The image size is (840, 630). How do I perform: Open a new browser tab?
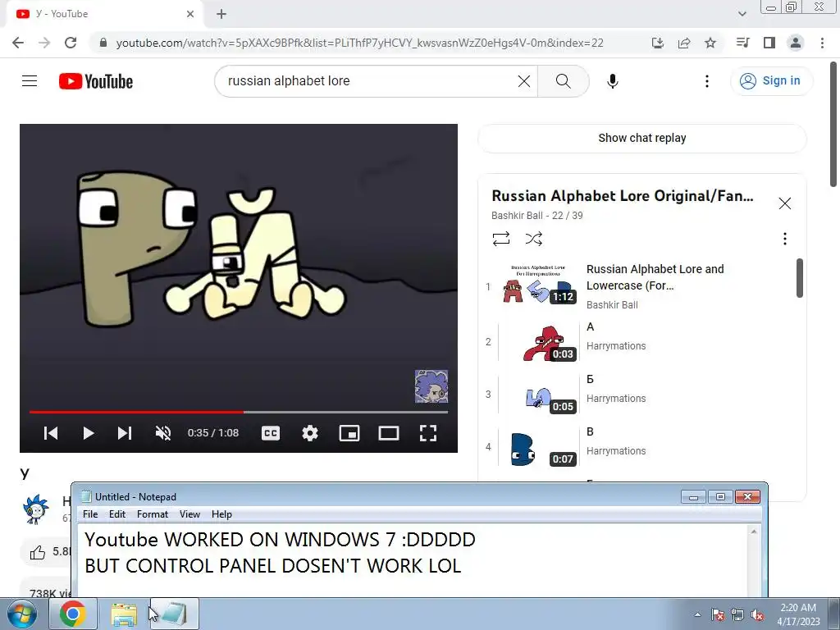[x=221, y=14]
